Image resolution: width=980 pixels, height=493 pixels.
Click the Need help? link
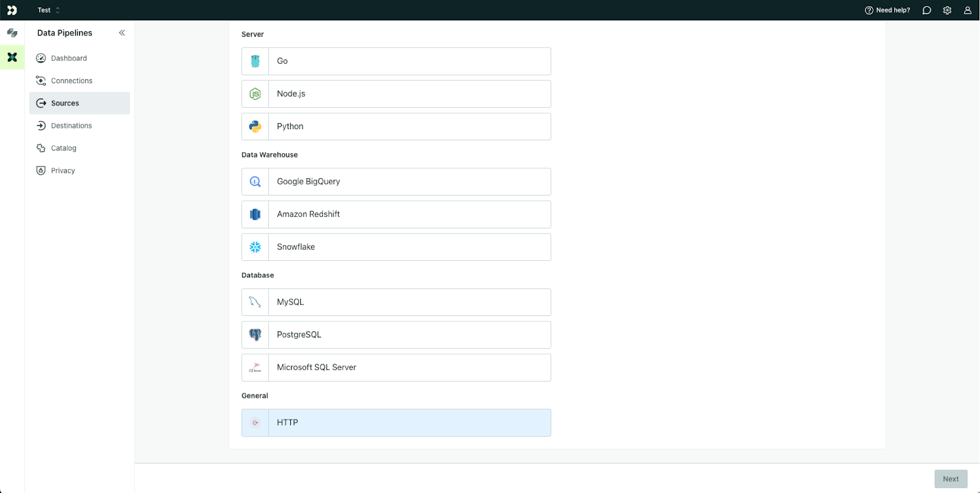[888, 10]
